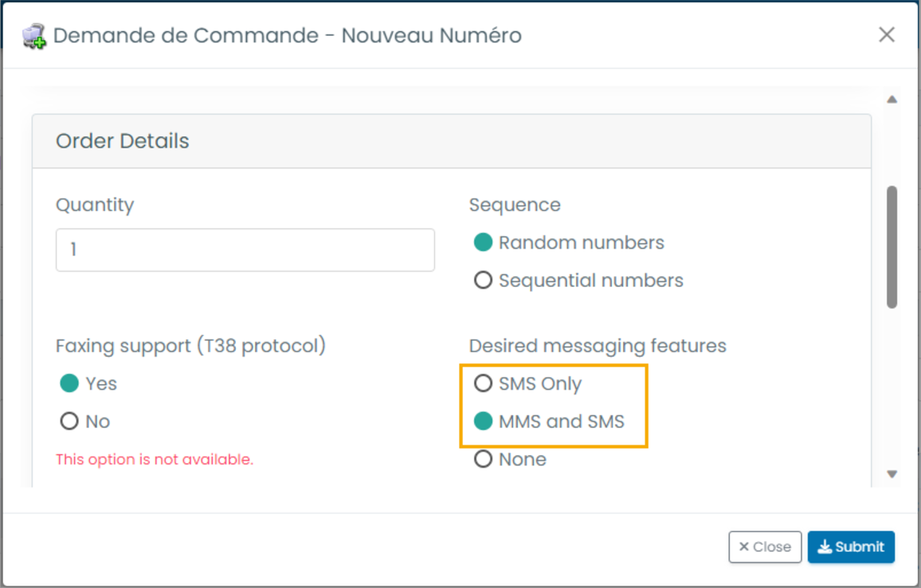Viewport: 921px width, 588px height.
Task: Choose None for messaging features
Action: 483,460
